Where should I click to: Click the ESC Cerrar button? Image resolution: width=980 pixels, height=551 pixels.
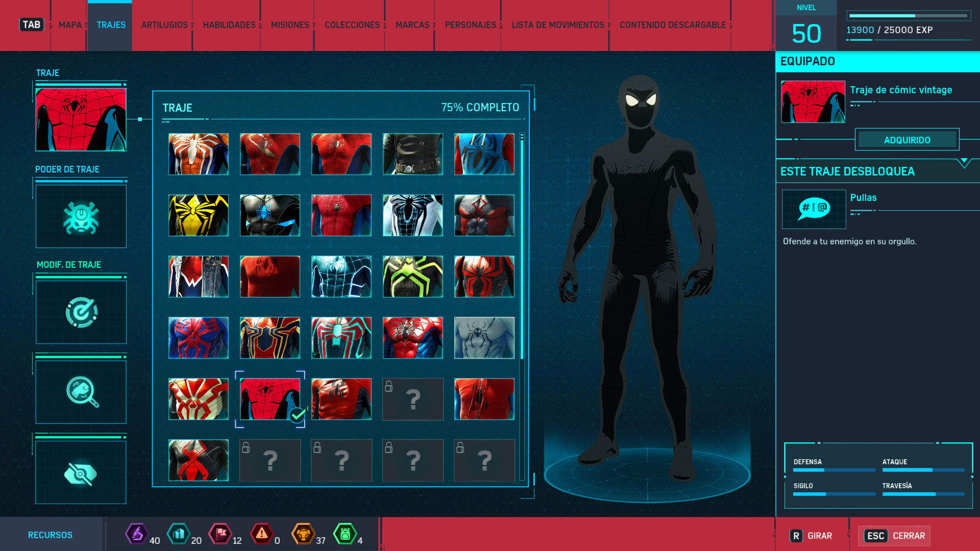894,536
